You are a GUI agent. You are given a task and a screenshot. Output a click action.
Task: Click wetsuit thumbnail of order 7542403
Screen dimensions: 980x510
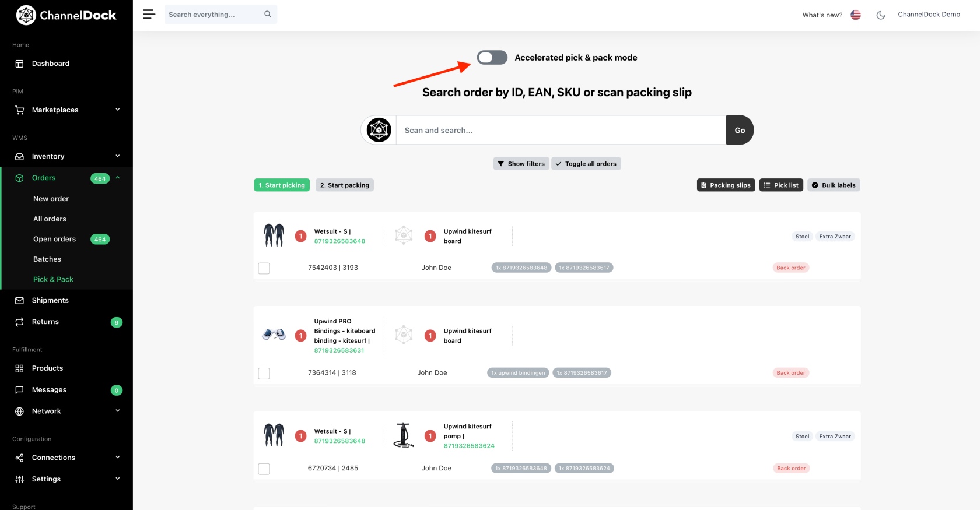(x=274, y=235)
